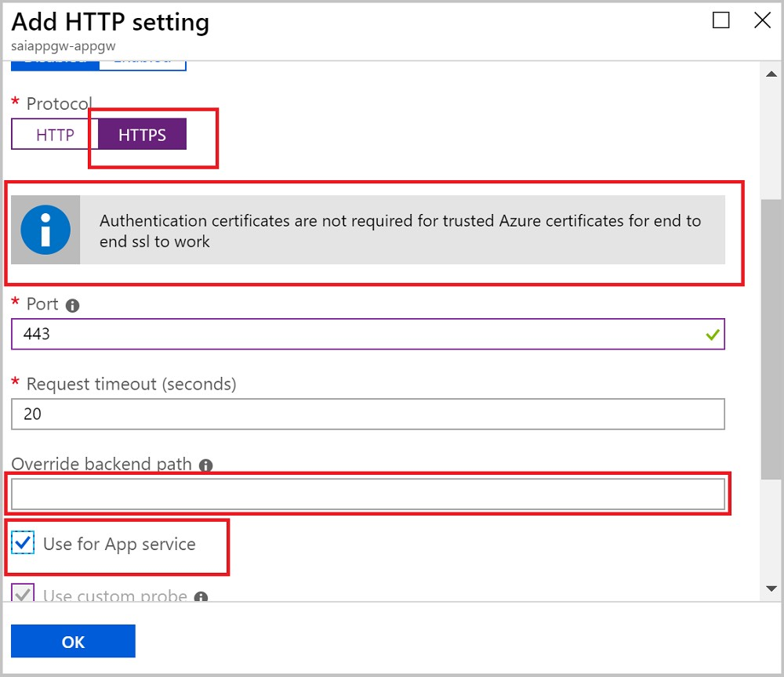Click the scrollbar up arrow
This screenshot has width=784, height=677.
coord(771,74)
